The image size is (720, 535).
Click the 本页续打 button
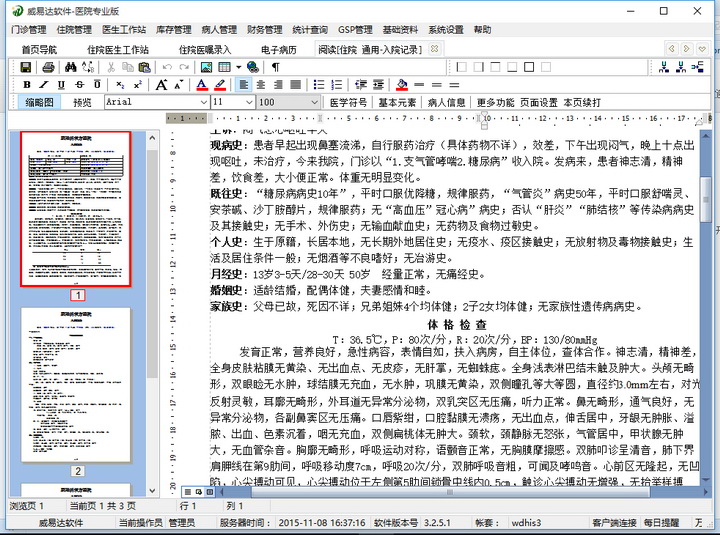click(582, 102)
